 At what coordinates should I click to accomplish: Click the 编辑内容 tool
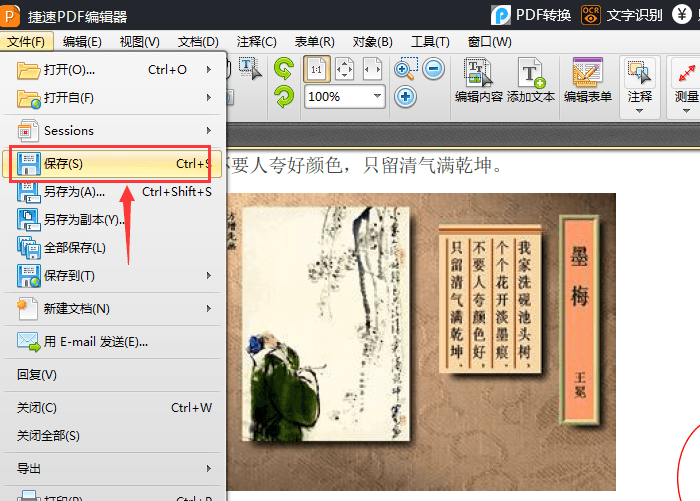[x=479, y=81]
